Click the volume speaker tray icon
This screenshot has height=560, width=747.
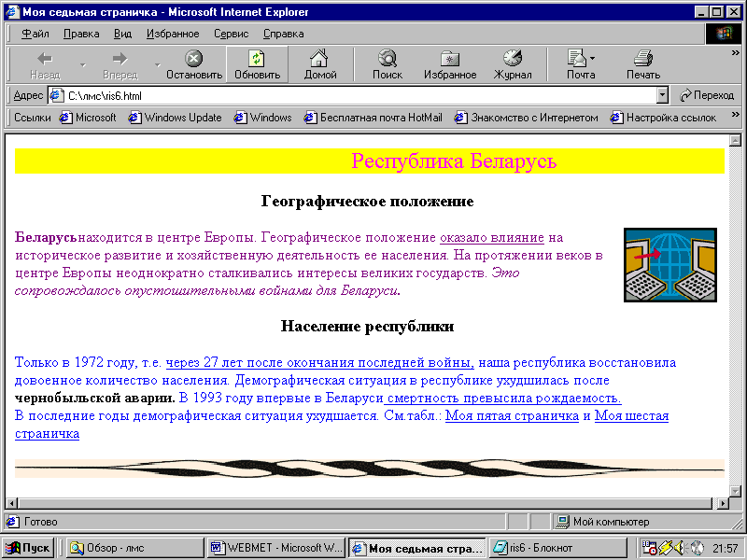coord(680,548)
